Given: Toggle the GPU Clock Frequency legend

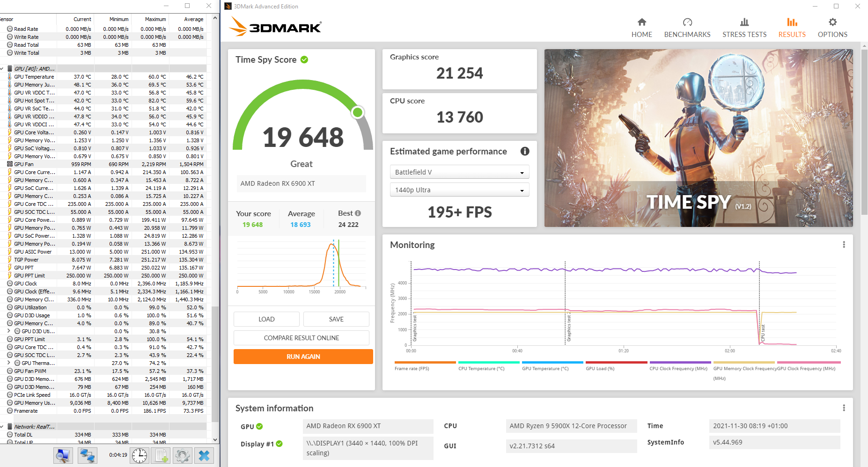Looking at the screenshot, I should pyautogui.click(x=809, y=366).
